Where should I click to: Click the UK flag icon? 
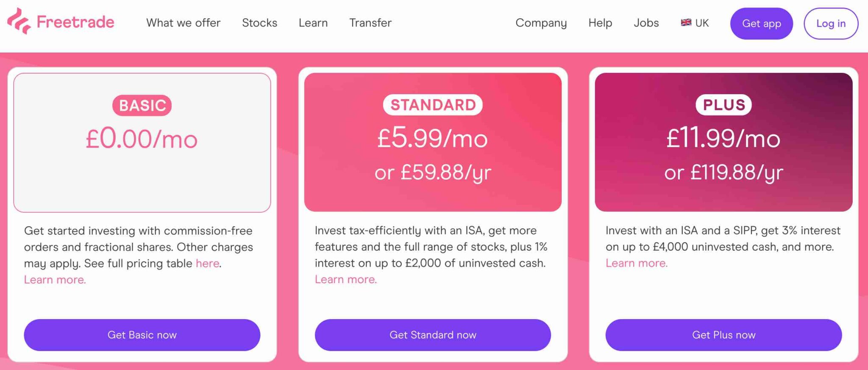click(686, 22)
